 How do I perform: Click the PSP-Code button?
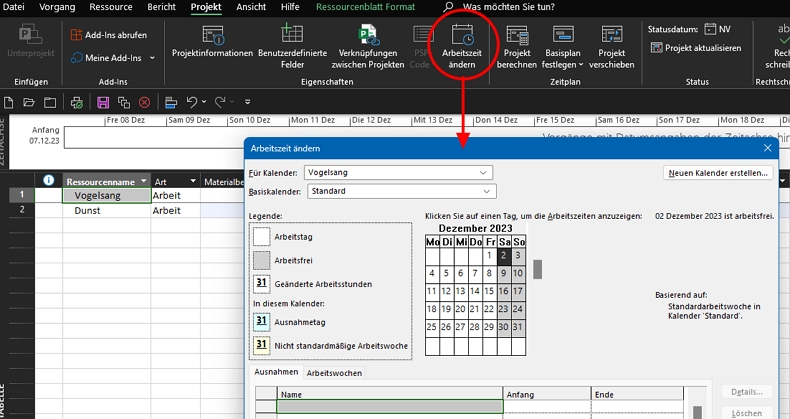(x=420, y=46)
